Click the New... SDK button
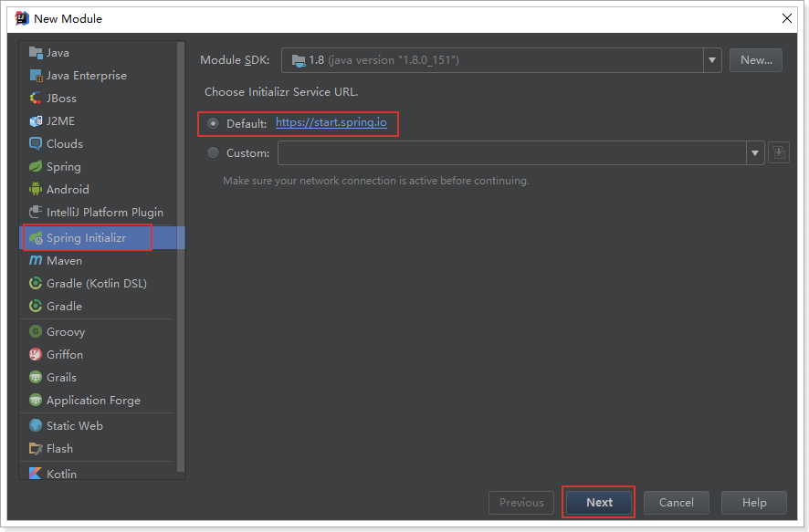Viewport: 809px width, 532px height. click(756, 59)
